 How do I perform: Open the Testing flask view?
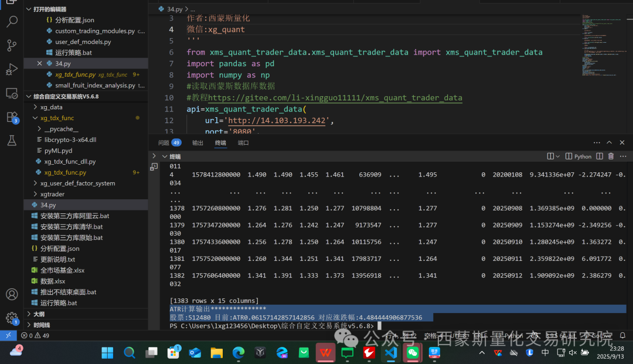point(12,141)
